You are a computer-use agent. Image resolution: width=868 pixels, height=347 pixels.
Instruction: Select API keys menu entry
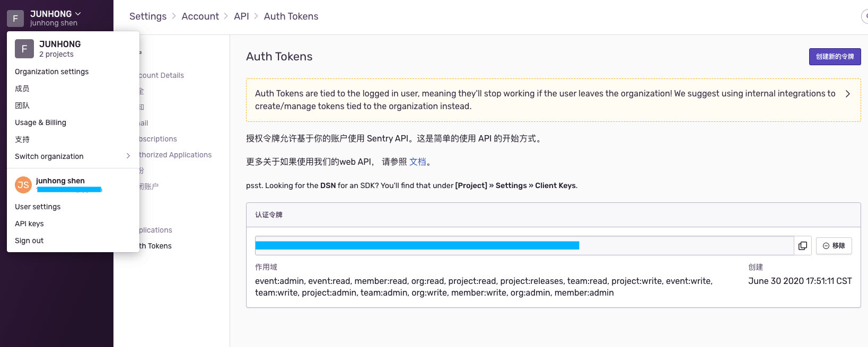coord(29,224)
